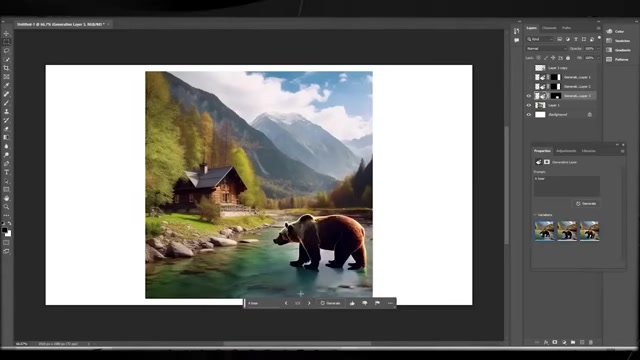Open the Adjustments tab

(x=566, y=151)
